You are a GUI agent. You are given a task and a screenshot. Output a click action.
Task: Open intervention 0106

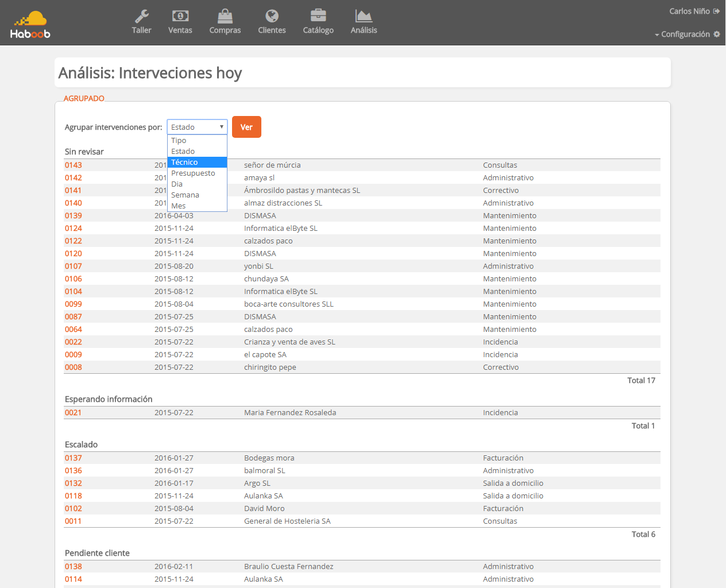[74, 279]
